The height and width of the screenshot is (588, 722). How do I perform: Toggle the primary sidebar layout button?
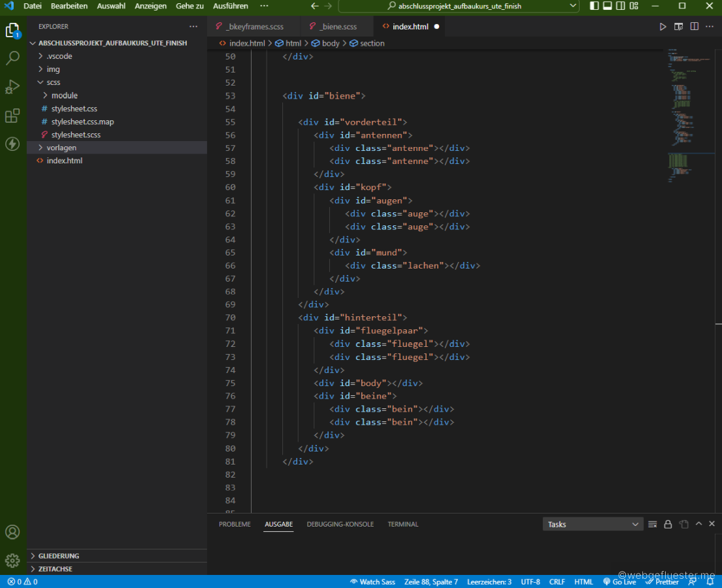pos(594,6)
